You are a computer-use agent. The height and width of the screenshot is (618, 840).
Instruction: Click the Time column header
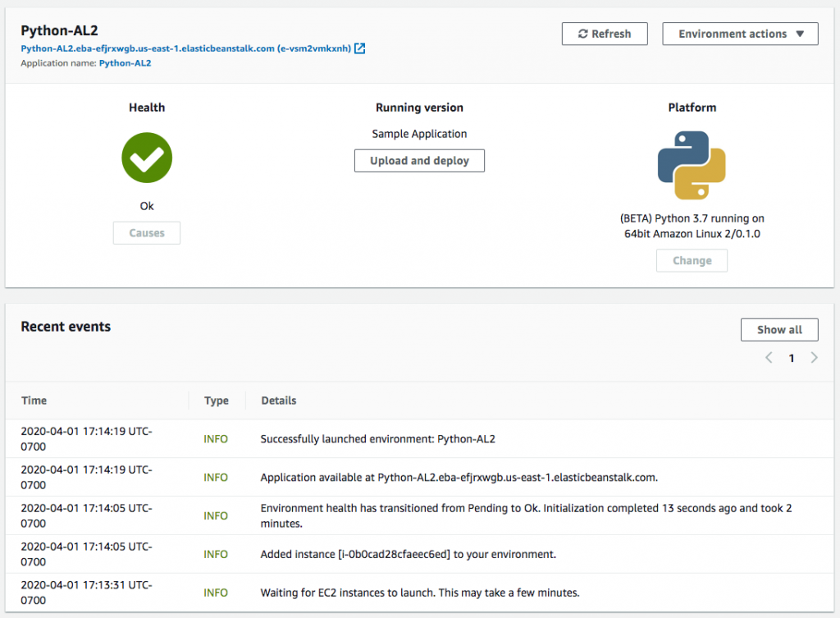tap(34, 401)
